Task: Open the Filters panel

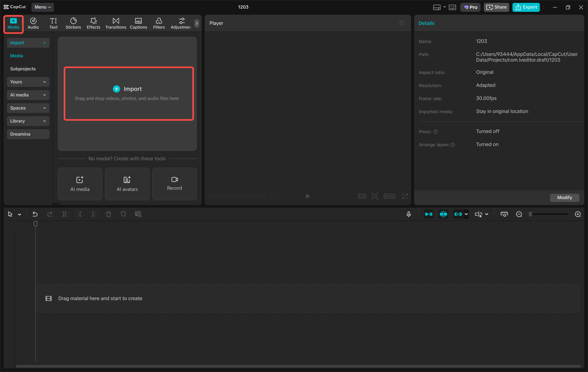Action: click(x=159, y=23)
